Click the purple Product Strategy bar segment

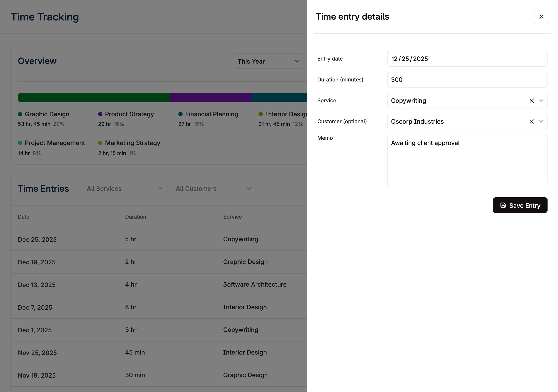211,97
